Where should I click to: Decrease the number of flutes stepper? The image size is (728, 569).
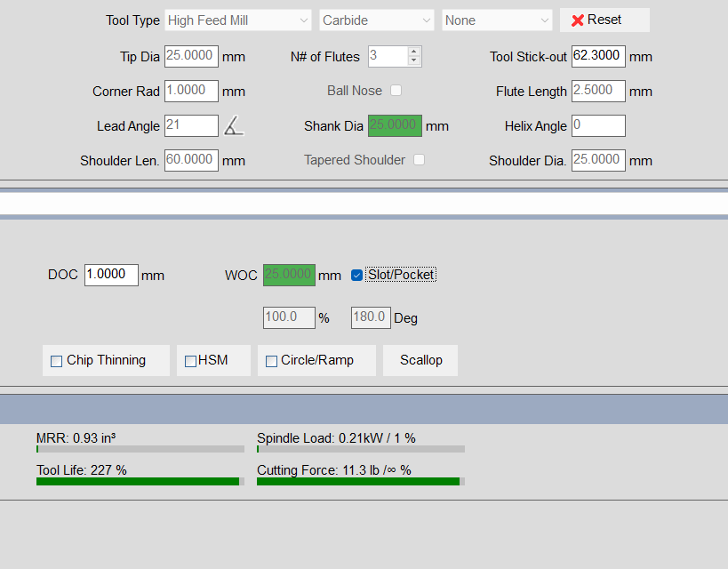(x=413, y=61)
